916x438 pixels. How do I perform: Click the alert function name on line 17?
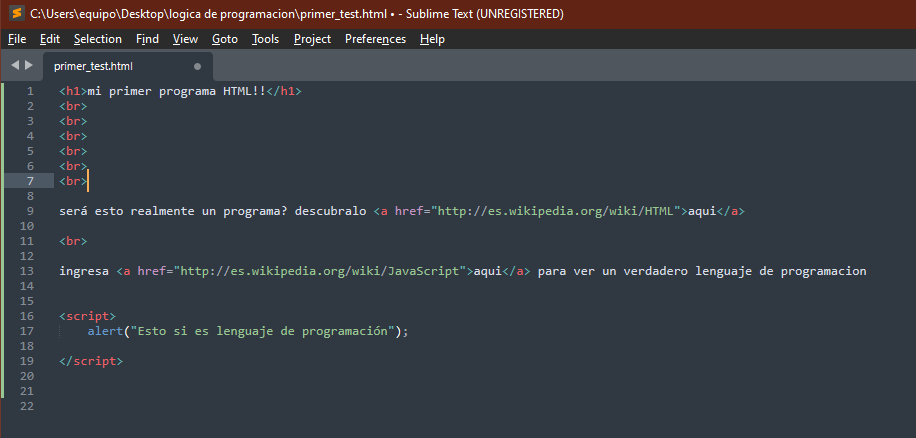pos(105,331)
